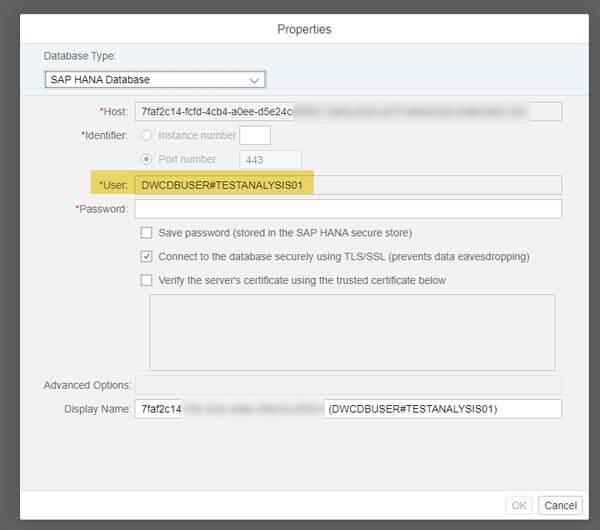Click the Display Name input field
Viewport: 600px width, 530px height.
click(348, 409)
